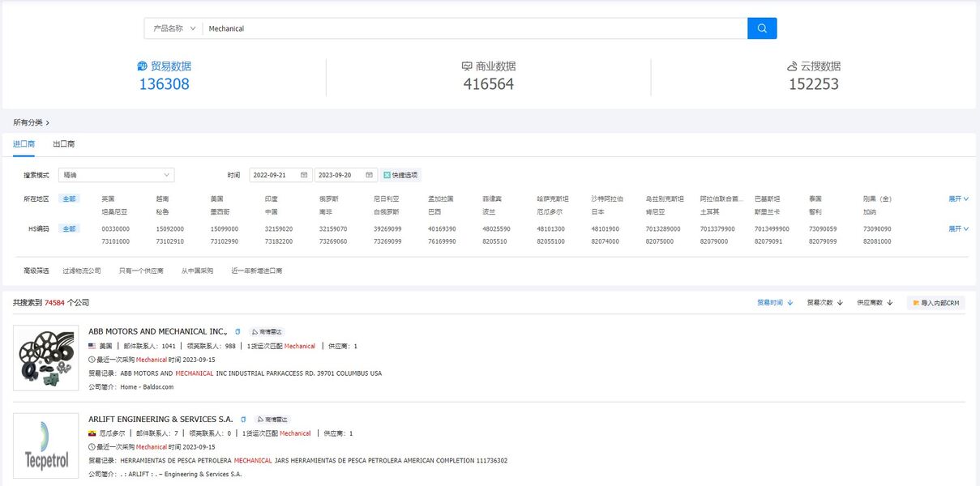Filter by HS code 00330000
The image size is (980, 486).
pos(115,229)
